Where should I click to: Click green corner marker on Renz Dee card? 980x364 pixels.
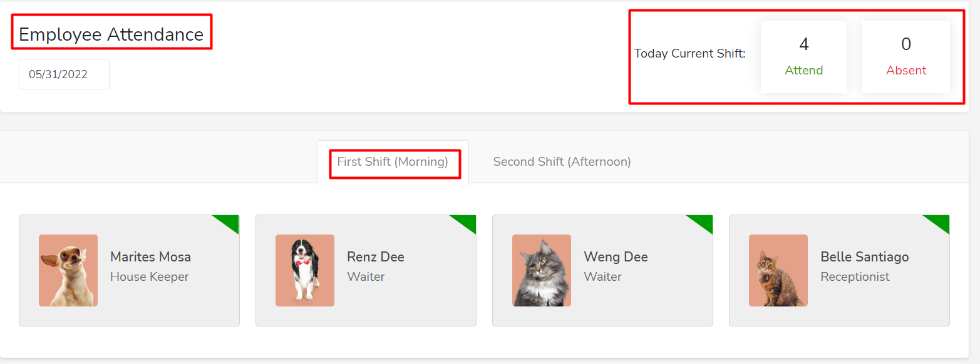466,221
